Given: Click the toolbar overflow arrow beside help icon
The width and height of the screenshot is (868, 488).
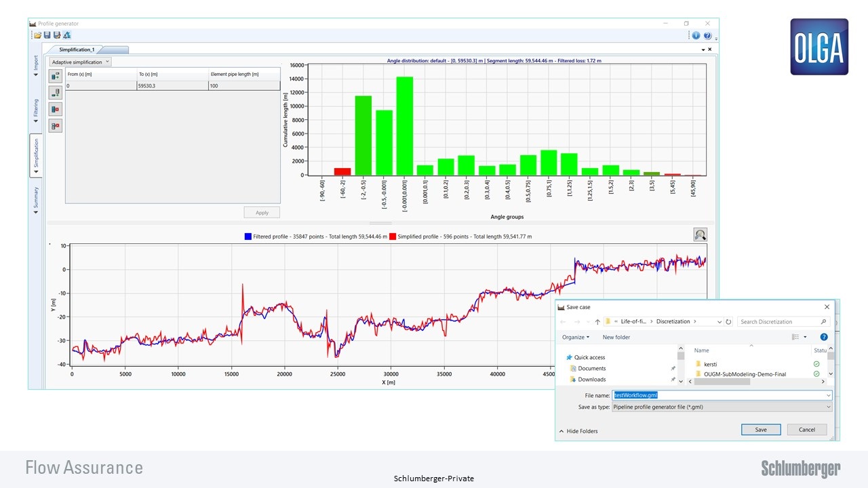Looking at the screenshot, I should point(715,38).
